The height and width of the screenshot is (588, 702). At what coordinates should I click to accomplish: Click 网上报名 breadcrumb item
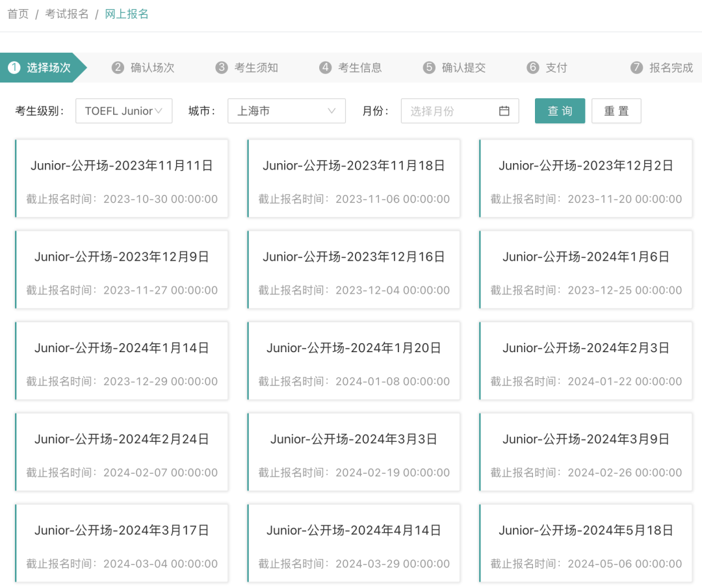click(x=127, y=14)
